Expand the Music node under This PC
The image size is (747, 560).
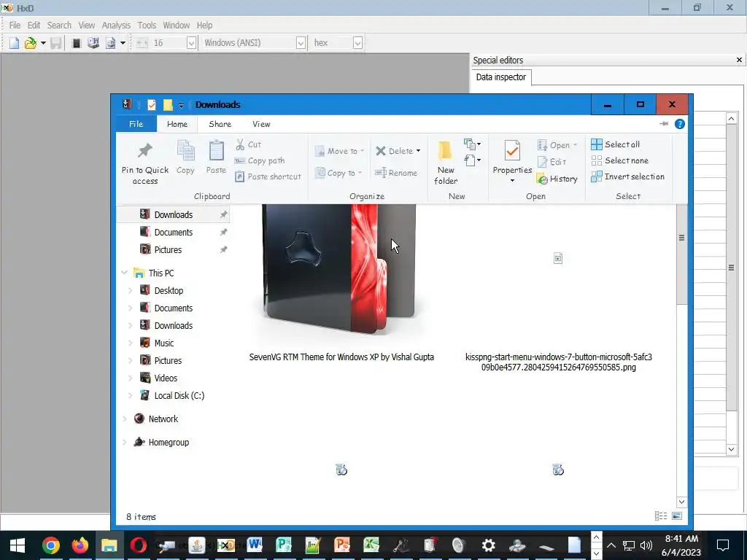[x=130, y=343]
